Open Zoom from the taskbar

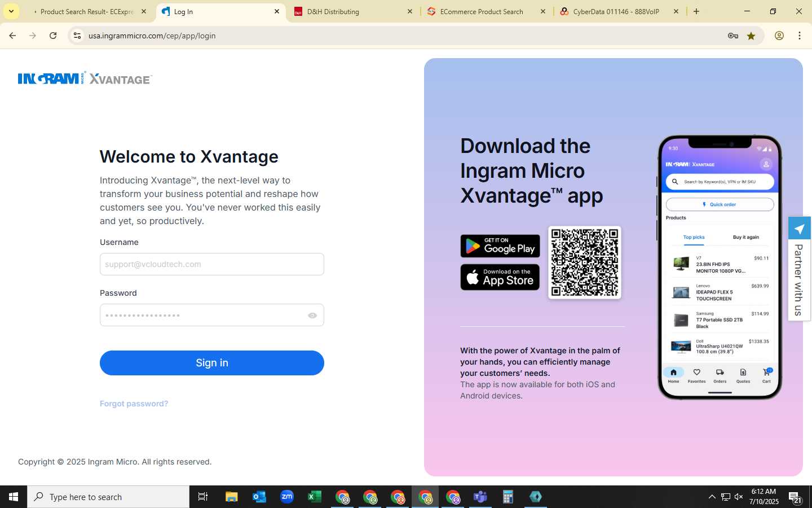(287, 497)
